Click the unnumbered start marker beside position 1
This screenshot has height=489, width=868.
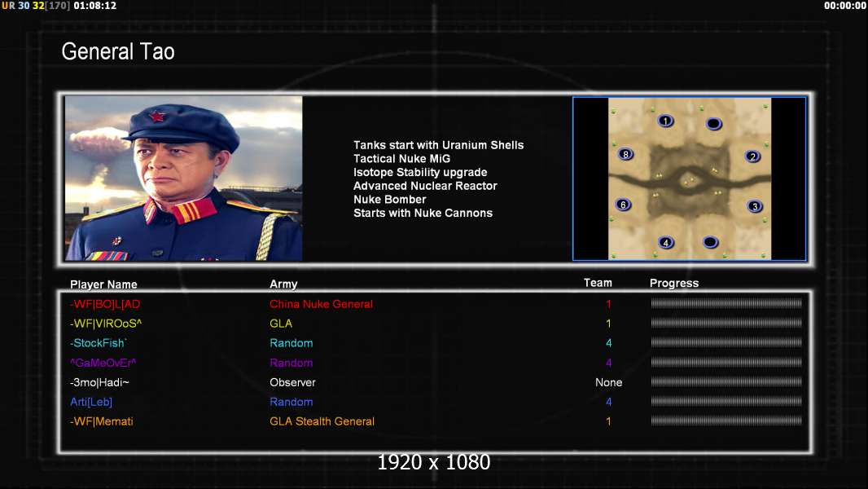[714, 124]
